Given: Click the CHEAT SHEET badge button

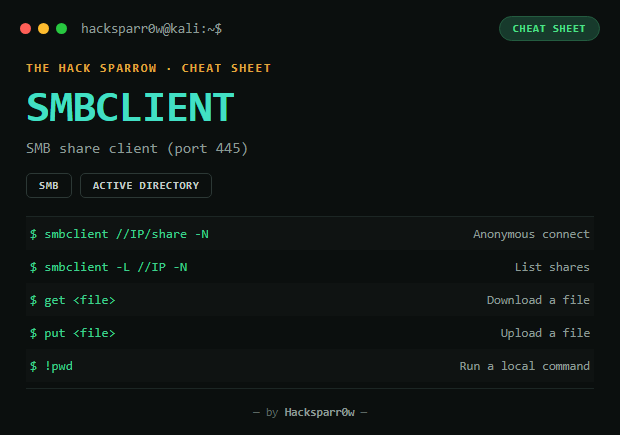Looking at the screenshot, I should point(549,28).
